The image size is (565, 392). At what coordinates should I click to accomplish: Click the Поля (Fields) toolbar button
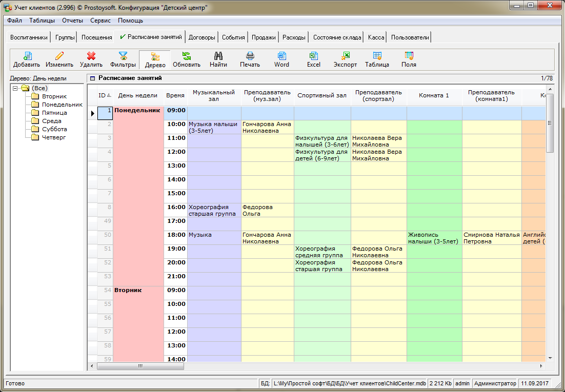pyautogui.click(x=409, y=60)
